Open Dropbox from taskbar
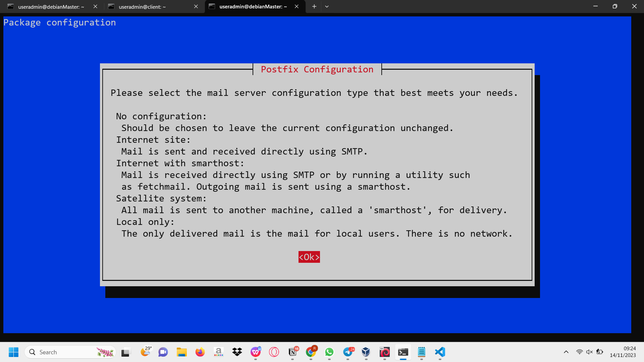The height and width of the screenshot is (362, 644). tap(237, 352)
